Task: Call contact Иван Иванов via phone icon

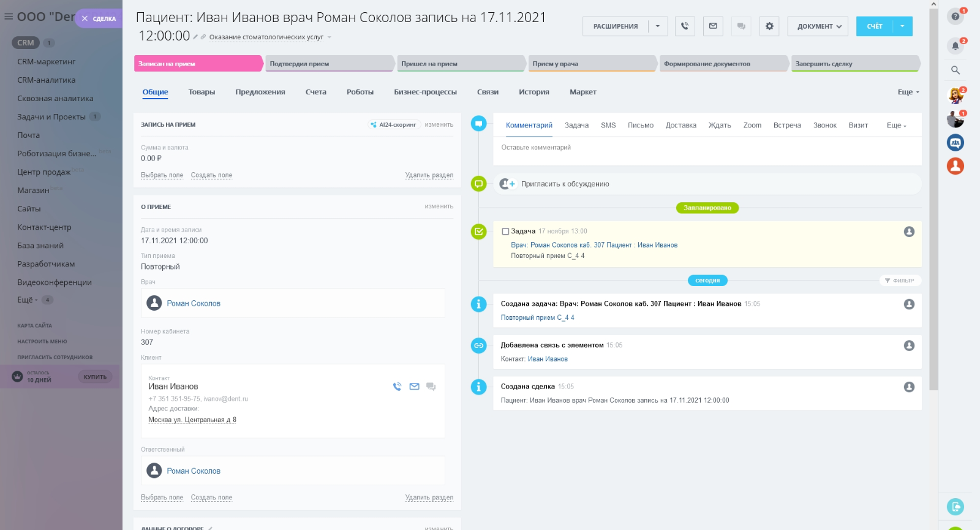Action: point(397,387)
